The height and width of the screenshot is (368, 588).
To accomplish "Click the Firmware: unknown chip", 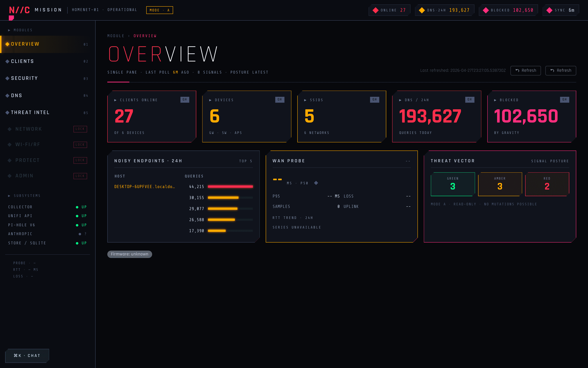I will pyautogui.click(x=130, y=254).
